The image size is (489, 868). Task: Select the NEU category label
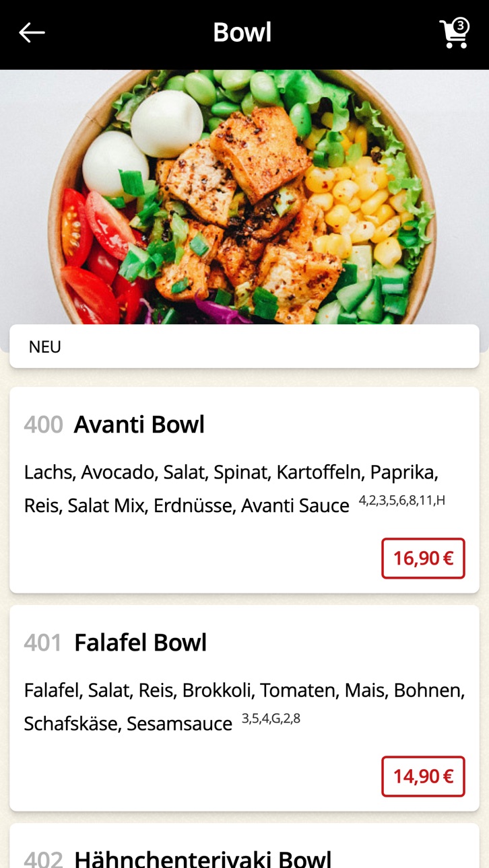point(45,347)
